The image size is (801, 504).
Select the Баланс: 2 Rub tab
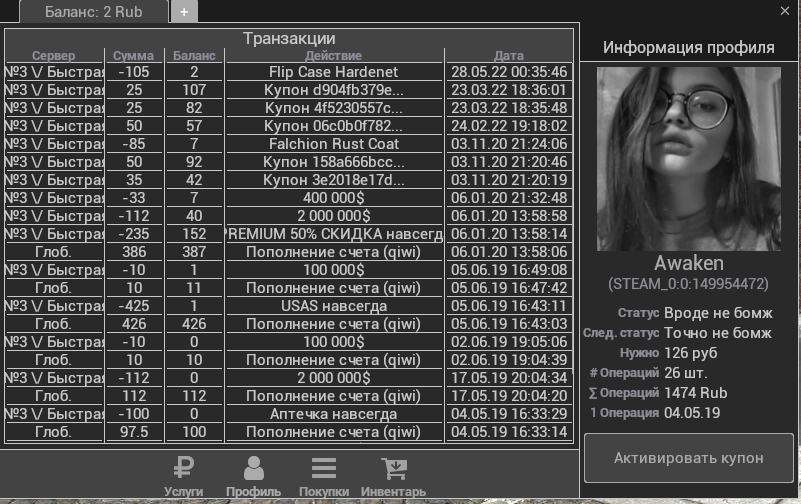click(x=94, y=12)
